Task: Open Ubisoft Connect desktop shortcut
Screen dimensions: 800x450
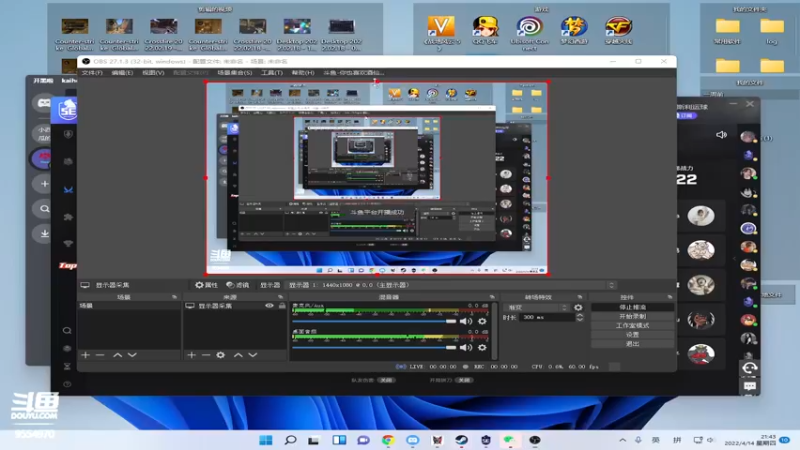Action: 529,33
